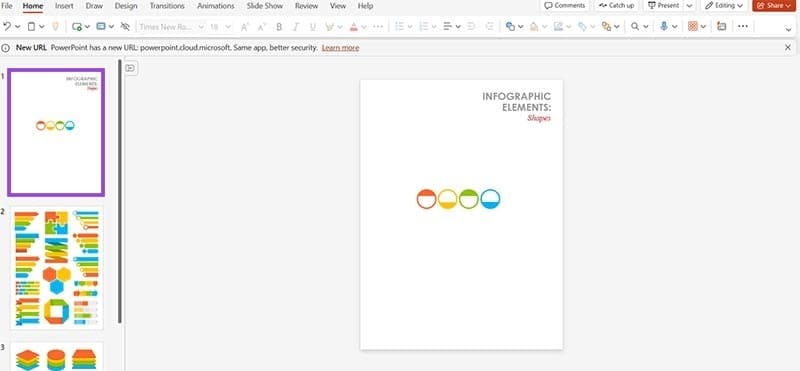
Task: Expand the Find dropdown arrow
Action: 646,27
